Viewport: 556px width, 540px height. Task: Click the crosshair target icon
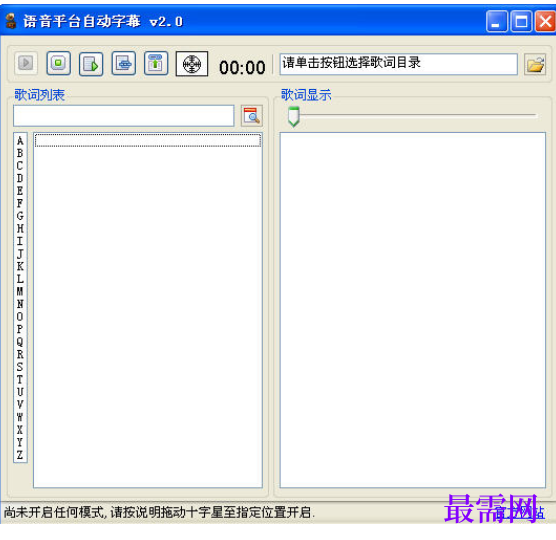pyautogui.click(x=192, y=64)
